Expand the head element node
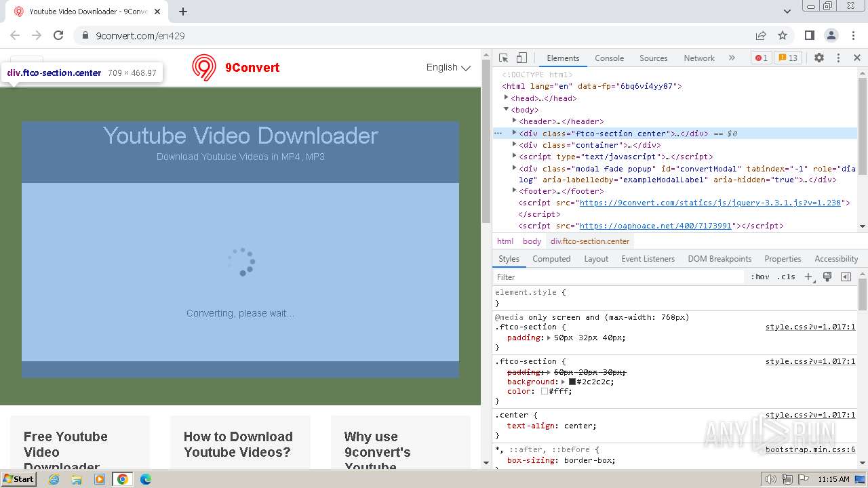Viewport: 868px width, 488px height. tap(506, 98)
